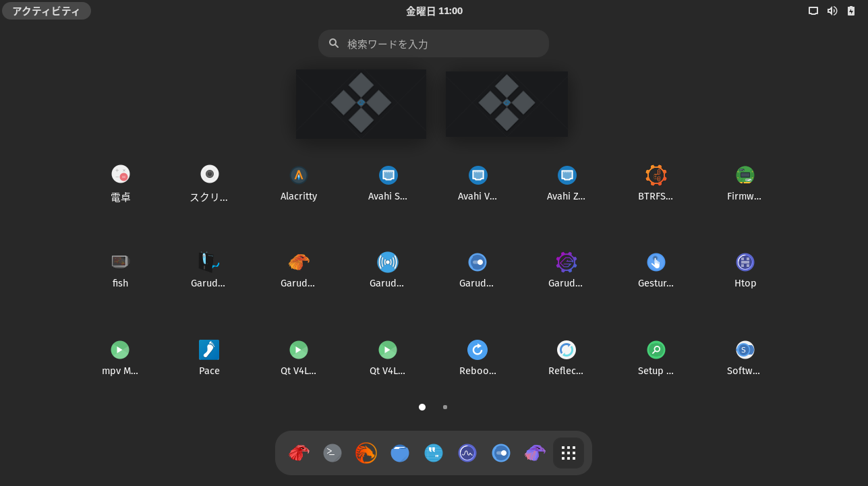Open the Setup ... green magnifier app
868x486 pixels.
click(656, 357)
